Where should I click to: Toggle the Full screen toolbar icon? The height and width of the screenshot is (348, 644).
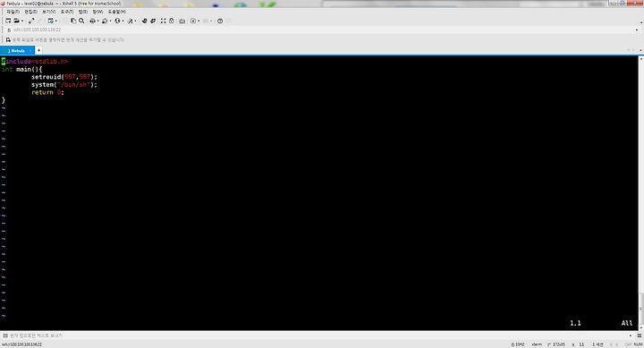163,21
